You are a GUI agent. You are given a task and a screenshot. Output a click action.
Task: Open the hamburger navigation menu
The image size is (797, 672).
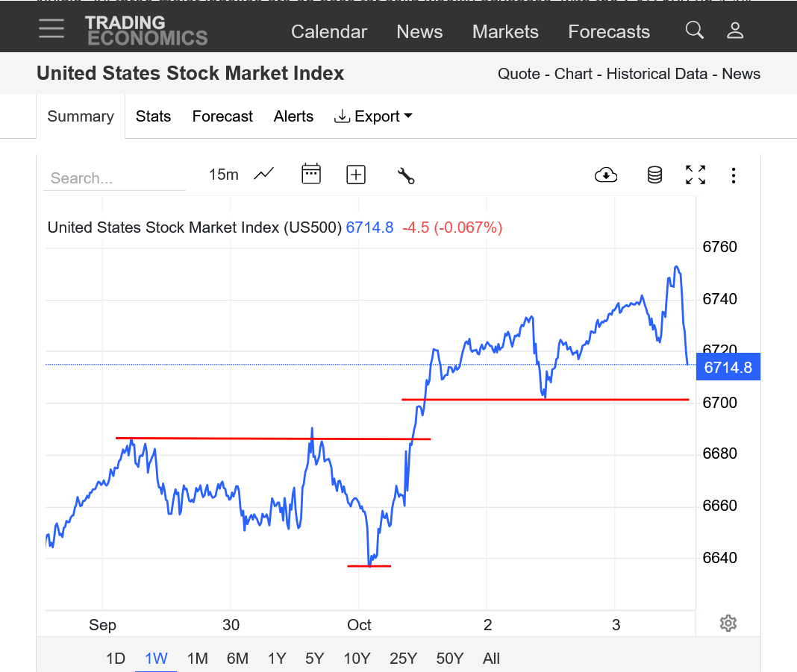pos(51,29)
